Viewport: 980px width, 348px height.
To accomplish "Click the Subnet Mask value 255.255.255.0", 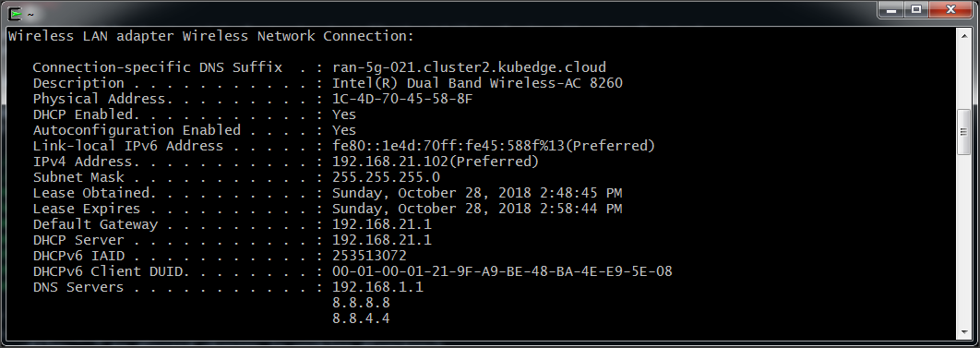I will (x=387, y=177).
